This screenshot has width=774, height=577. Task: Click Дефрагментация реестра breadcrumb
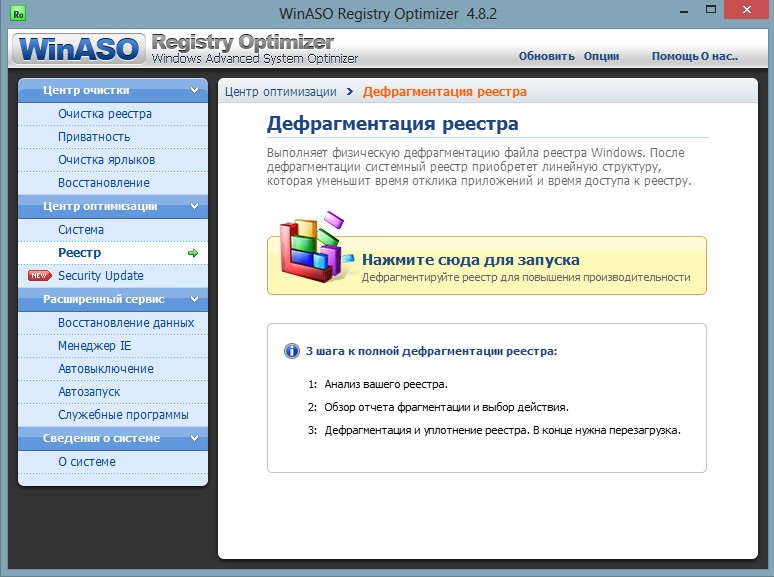coord(445,92)
